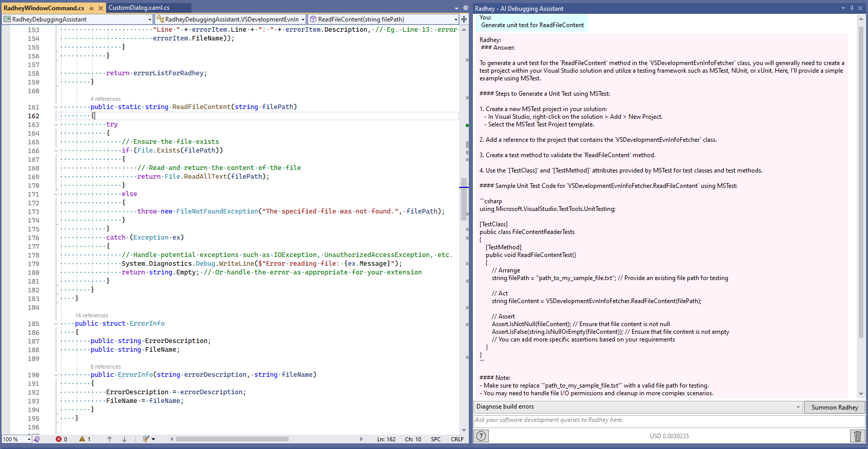Open the 100 % zoom level dropdown
This screenshot has width=868, height=449.
pyautogui.click(x=29, y=439)
